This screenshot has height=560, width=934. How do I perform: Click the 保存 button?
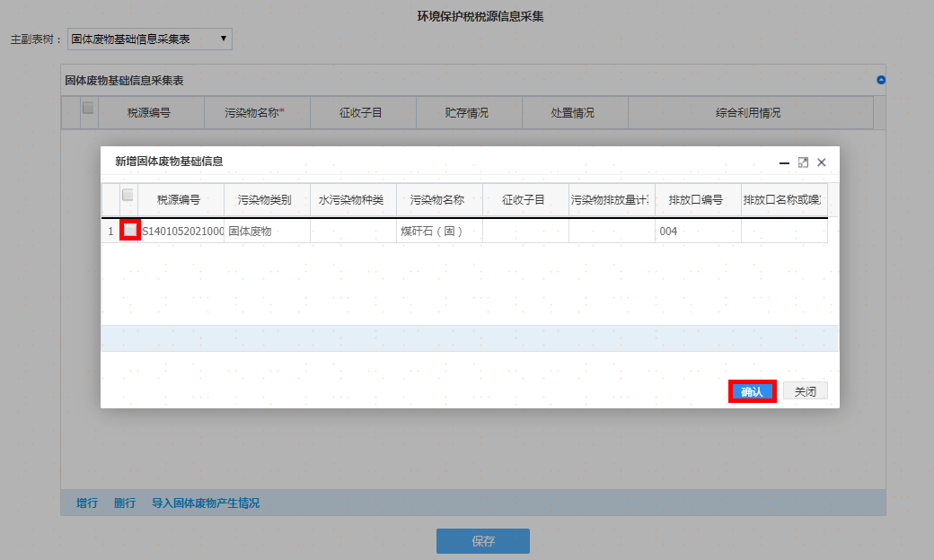point(483,541)
